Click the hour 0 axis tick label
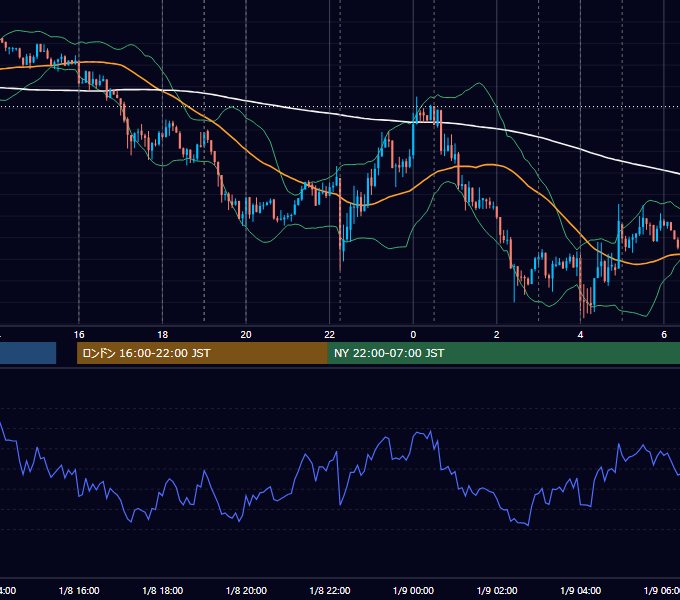Screen dimensions: 680x600 coord(413,335)
